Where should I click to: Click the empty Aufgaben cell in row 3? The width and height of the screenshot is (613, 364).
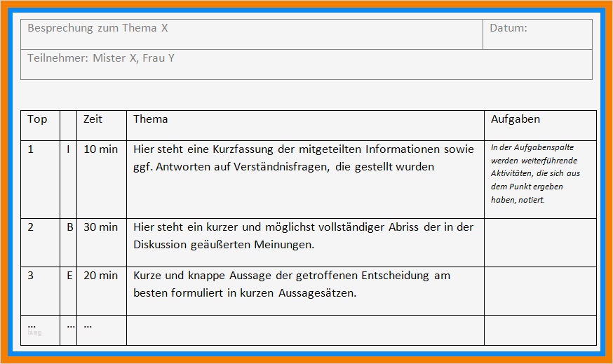click(540, 291)
